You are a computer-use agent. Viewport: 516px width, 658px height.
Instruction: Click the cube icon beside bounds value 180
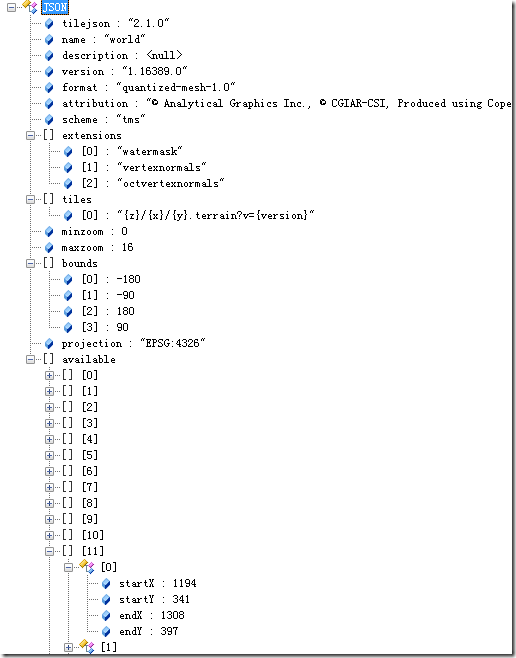tap(68, 311)
